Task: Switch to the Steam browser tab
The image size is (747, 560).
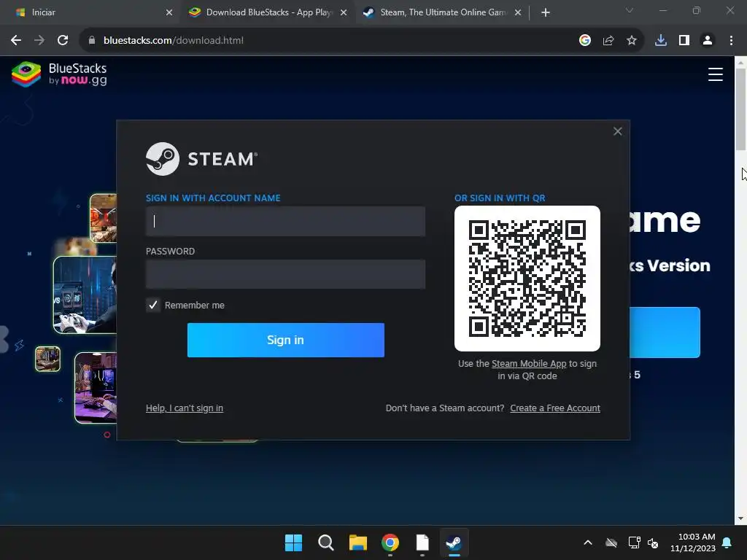Action: 441,12
